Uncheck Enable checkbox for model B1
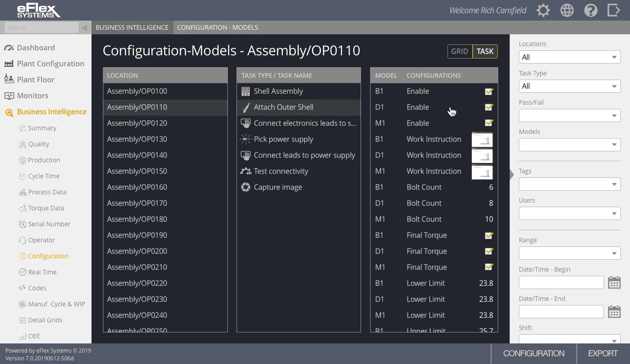Viewport: 630px width, 364px height. (x=489, y=91)
